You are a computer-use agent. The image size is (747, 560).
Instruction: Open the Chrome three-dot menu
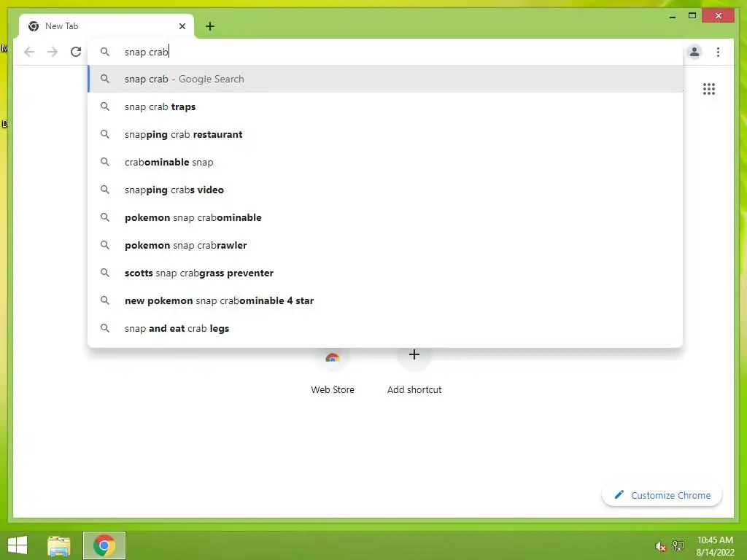point(718,52)
